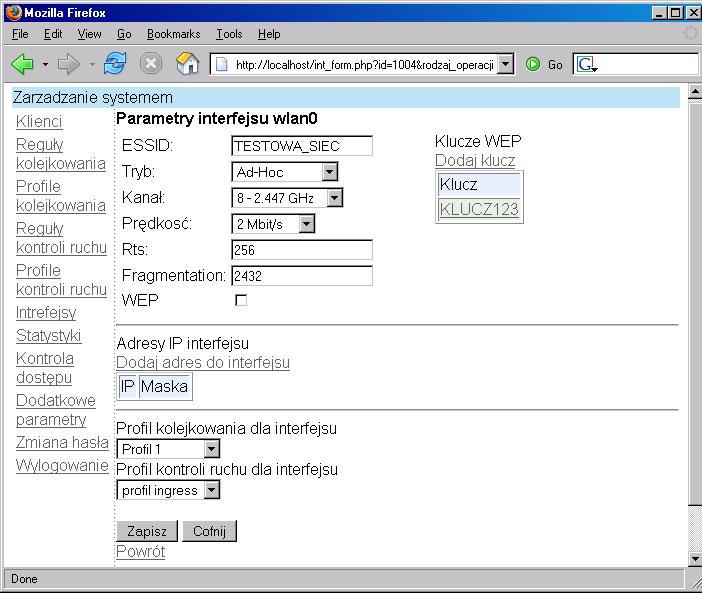Click the IP column header
The height and width of the screenshot is (593, 702).
point(128,386)
